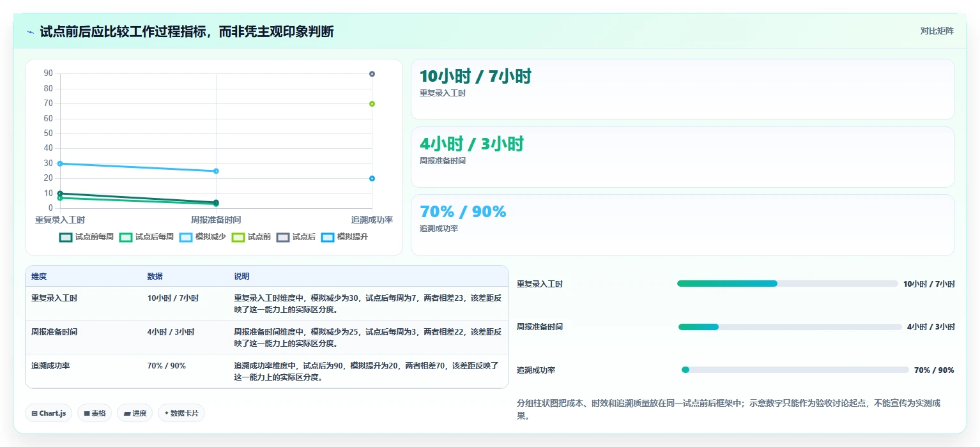980x447 pixels.
Task: Click the 说明 column header
Action: point(241,277)
